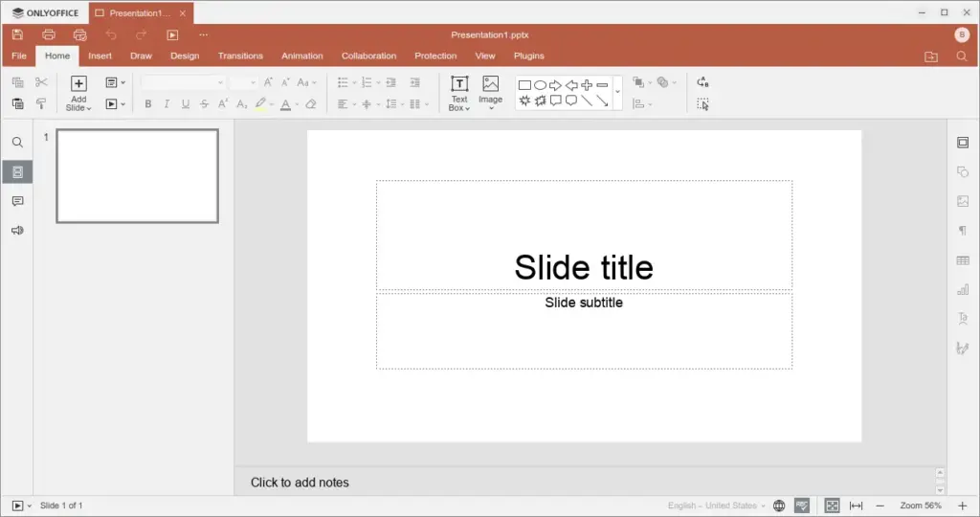Toggle subscript formatting

(242, 103)
